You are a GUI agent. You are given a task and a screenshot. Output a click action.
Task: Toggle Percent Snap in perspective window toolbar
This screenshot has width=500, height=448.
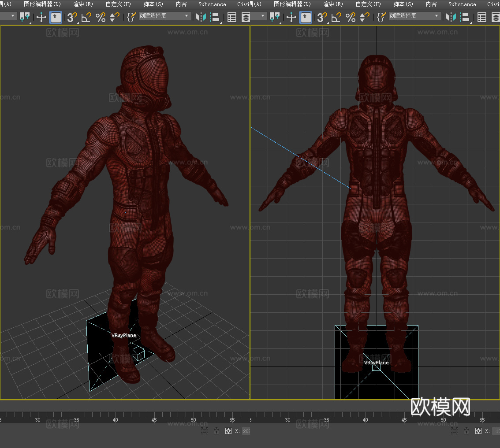(101, 17)
